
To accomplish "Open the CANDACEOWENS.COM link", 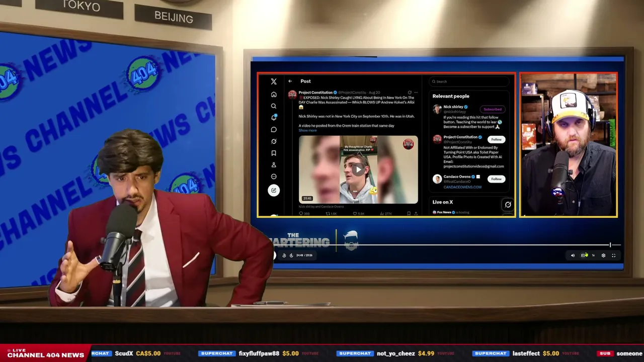I will click(x=462, y=187).
